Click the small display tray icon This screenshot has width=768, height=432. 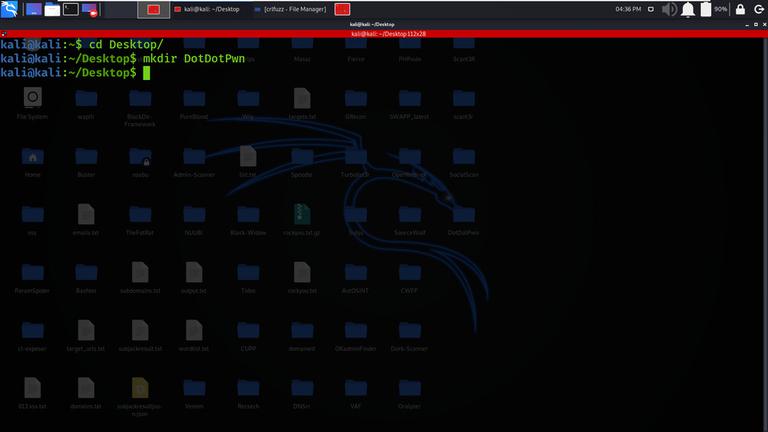651,9
